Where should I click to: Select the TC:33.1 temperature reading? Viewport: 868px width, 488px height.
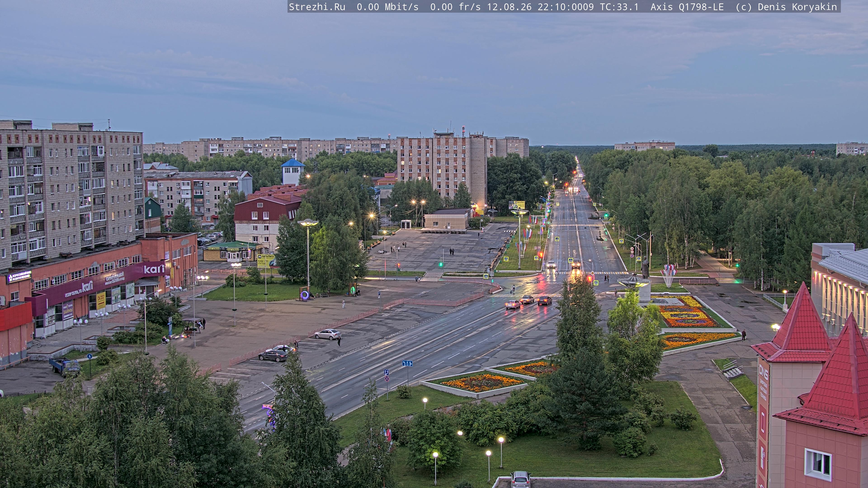[x=619, y=7]
